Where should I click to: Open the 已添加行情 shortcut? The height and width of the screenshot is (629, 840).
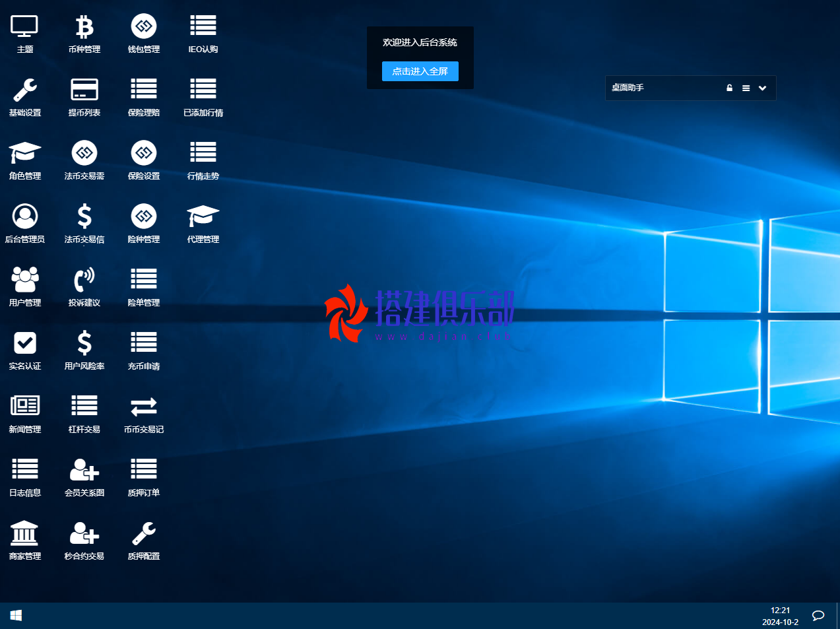[x=203, y=96]
